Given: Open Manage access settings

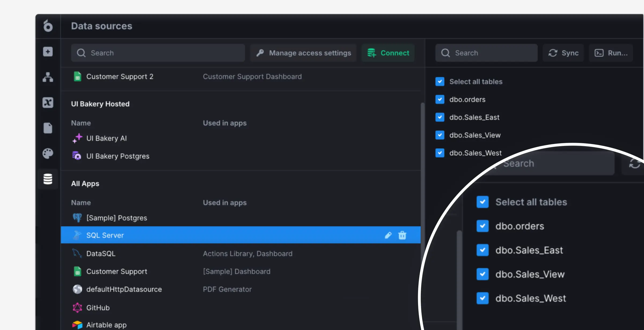Looking at the screenshot, I should coord(303,53).
